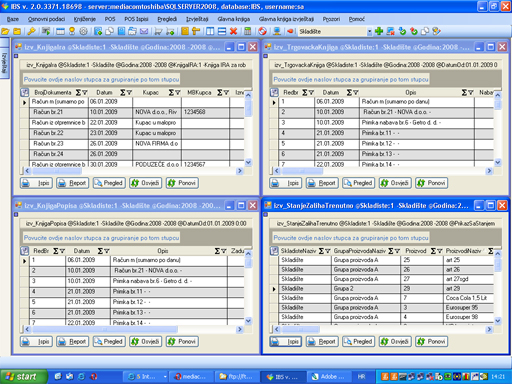Select cell 'Račun br.21' in KnjigaIra
The image size is (512, 384).
[59, 112]
